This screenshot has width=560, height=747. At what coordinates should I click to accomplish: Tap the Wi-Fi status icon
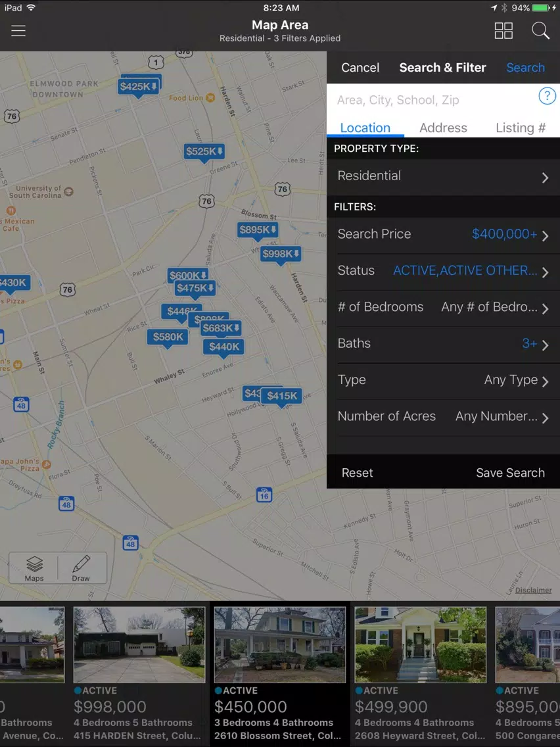coord(31,8)
